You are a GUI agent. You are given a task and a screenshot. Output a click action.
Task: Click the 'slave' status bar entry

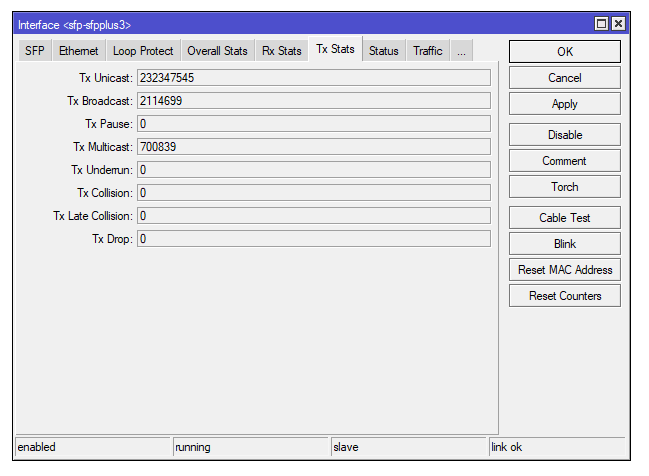[x=409, y=447]
